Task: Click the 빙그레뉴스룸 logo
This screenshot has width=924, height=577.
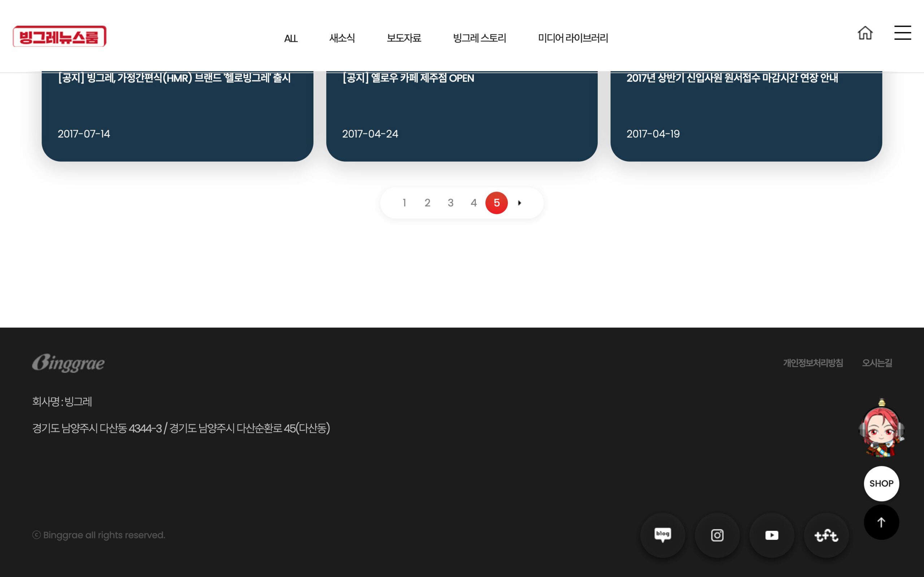Action: coord(60,37)
